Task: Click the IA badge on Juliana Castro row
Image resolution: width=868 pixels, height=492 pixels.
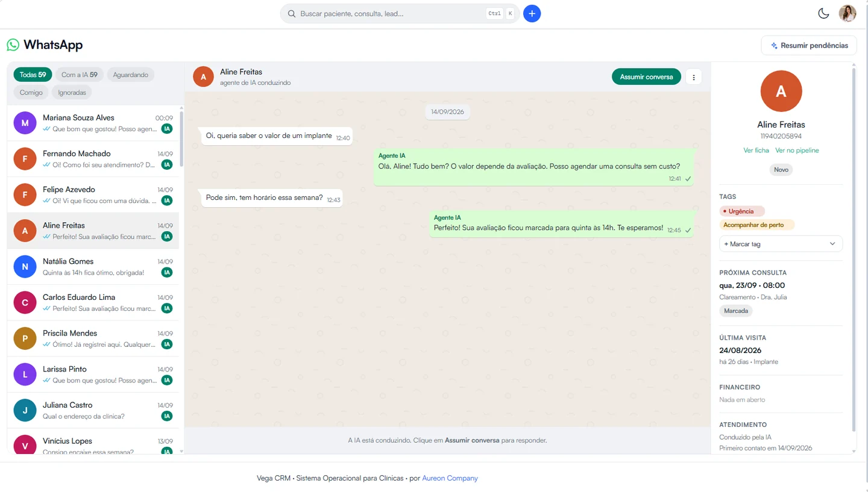Action: [167, 416]
